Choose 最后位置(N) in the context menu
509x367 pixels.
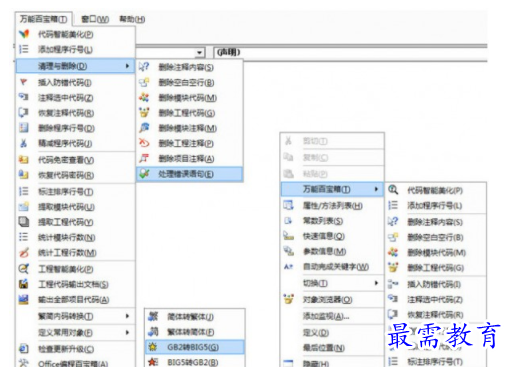click(x=332, y=348)
